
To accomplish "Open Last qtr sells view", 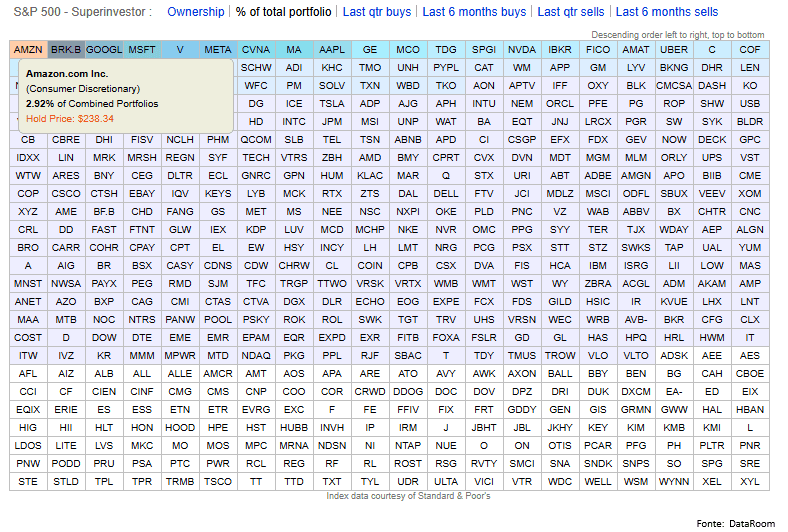I will [x=570, y=12].
